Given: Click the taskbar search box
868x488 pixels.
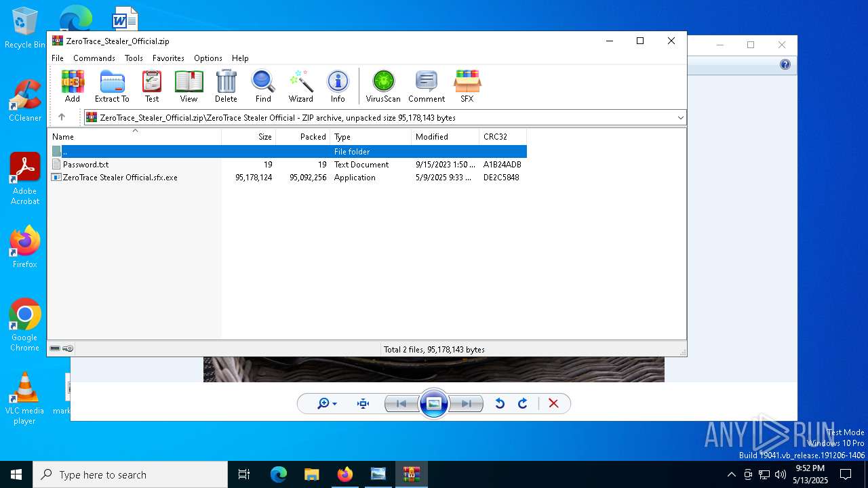Looking at the screenshot, I should click(x=130, y=474).
